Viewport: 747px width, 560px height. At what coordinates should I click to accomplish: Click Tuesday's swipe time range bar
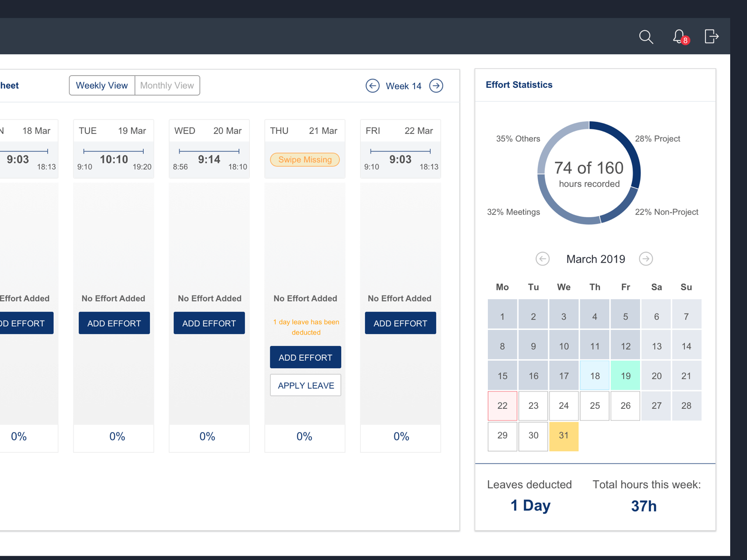coord(113,151)
